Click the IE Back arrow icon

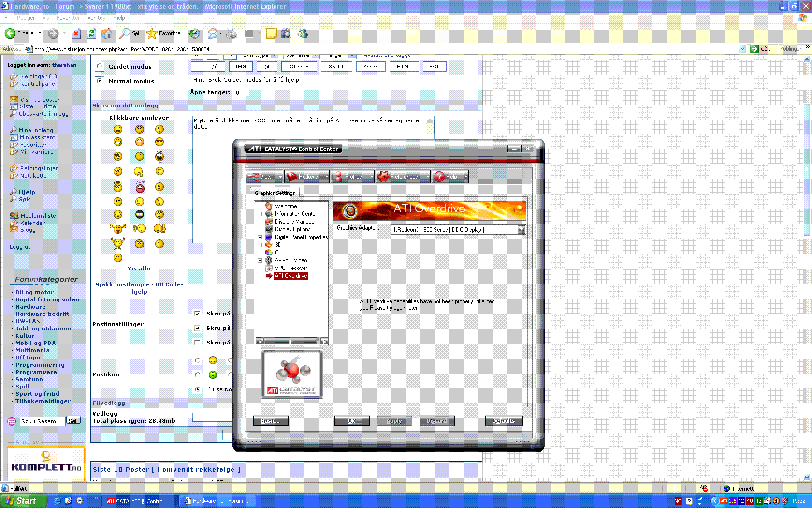point(10,33)
